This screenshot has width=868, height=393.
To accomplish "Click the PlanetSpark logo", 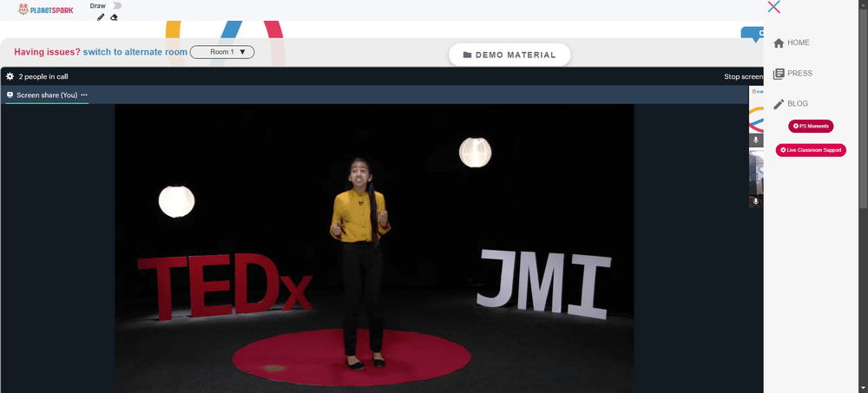I will click(x=45, y=9).
